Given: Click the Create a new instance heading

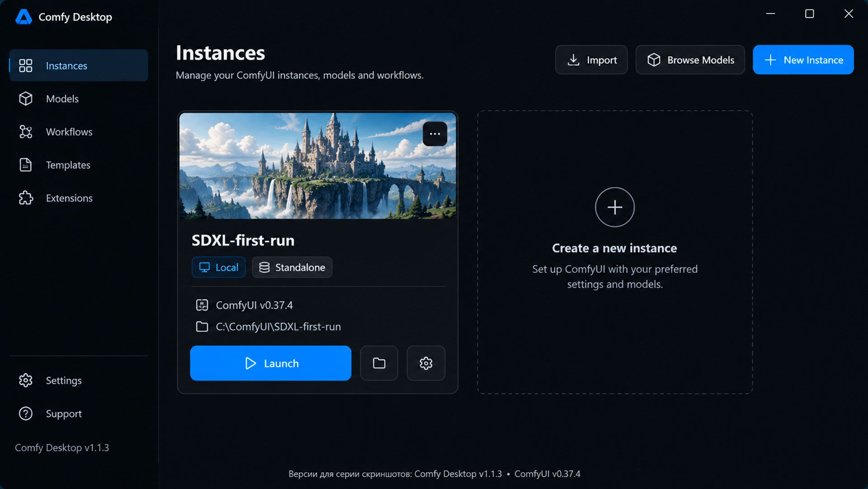Looking at the screenshot, I should [614, 248].
